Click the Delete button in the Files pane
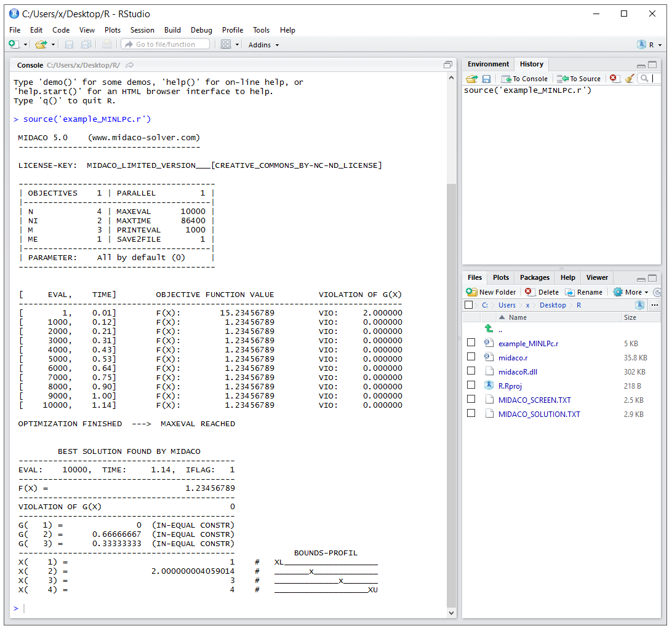This screenshot has height=631, width=672. point(542,292)
